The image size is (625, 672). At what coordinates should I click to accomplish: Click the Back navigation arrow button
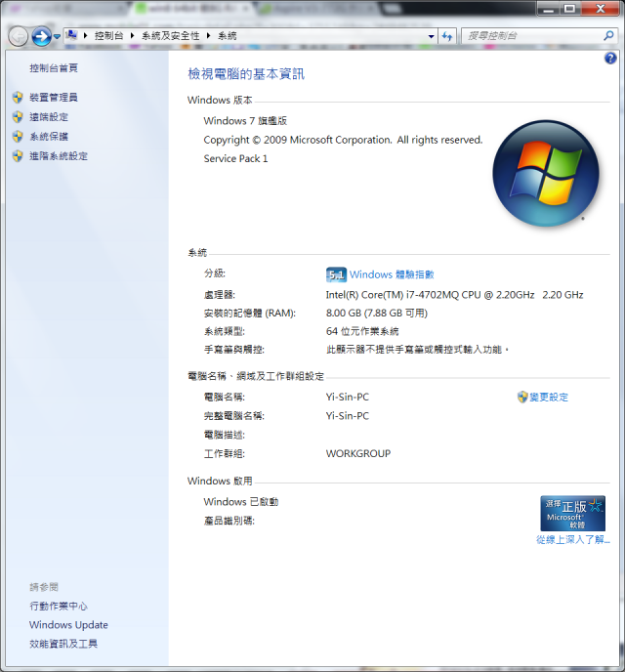tap(18, 36)
